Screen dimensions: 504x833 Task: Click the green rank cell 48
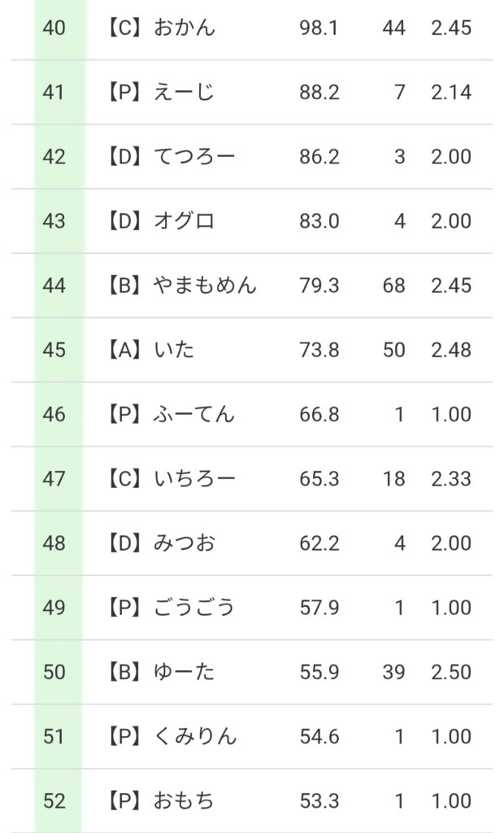(54, 543)
